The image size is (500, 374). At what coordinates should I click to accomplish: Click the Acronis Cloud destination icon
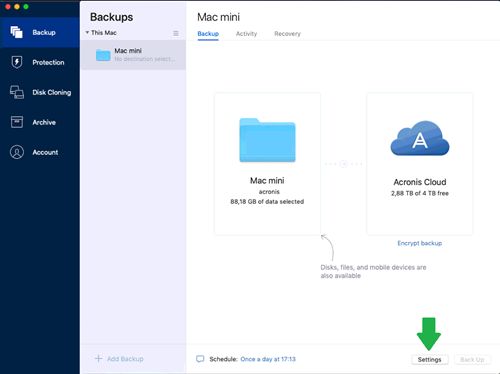(x=420, y=138)
